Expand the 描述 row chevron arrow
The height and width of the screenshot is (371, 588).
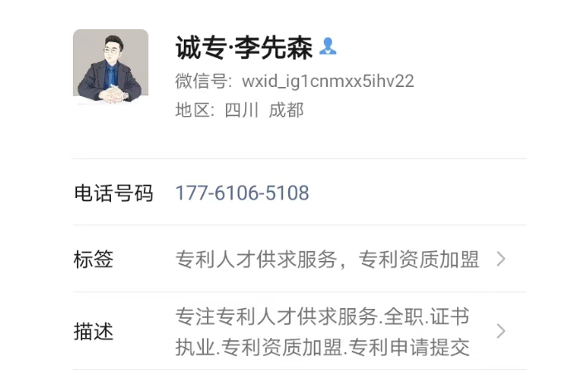click(501, 331)
